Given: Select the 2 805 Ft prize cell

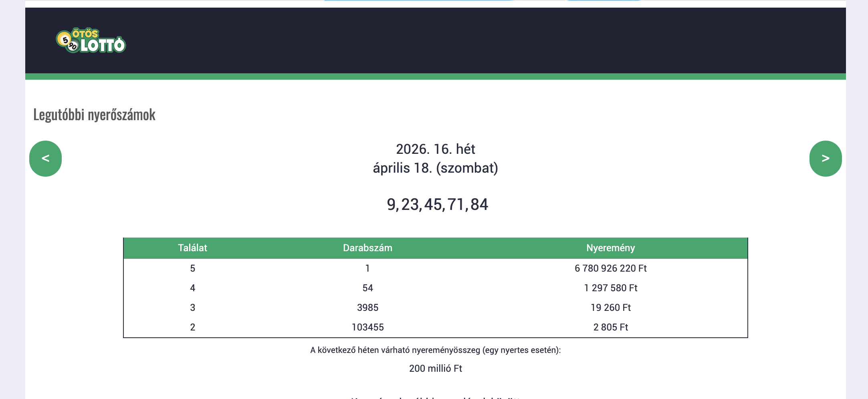Looking at the screenshot, I should (610, 327).
